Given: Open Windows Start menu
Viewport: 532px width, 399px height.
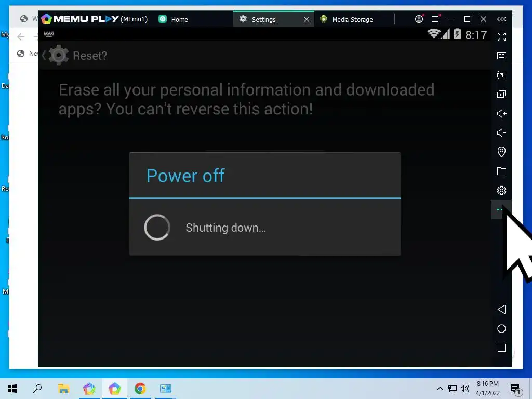Looking at the screenshot, I should point(12,389).
